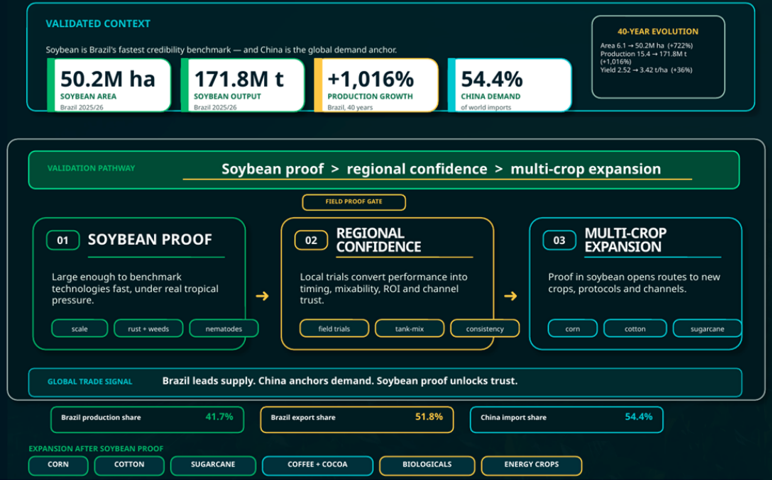Screen dimensions: 772x480
Task: Click the 171.8M t soybean output card
Action: (243, 85)
